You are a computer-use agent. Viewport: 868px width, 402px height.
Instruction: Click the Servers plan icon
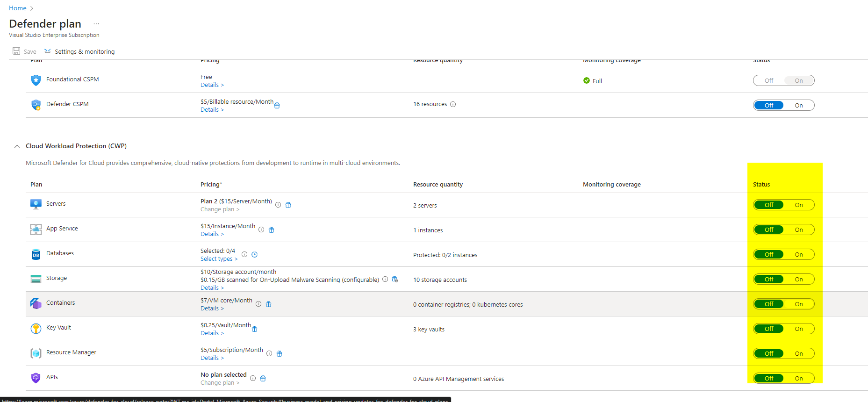point(36,204)
